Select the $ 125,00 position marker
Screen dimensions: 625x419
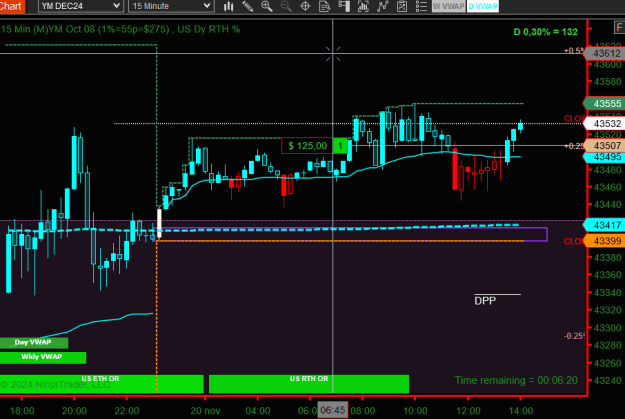[307, 146]
